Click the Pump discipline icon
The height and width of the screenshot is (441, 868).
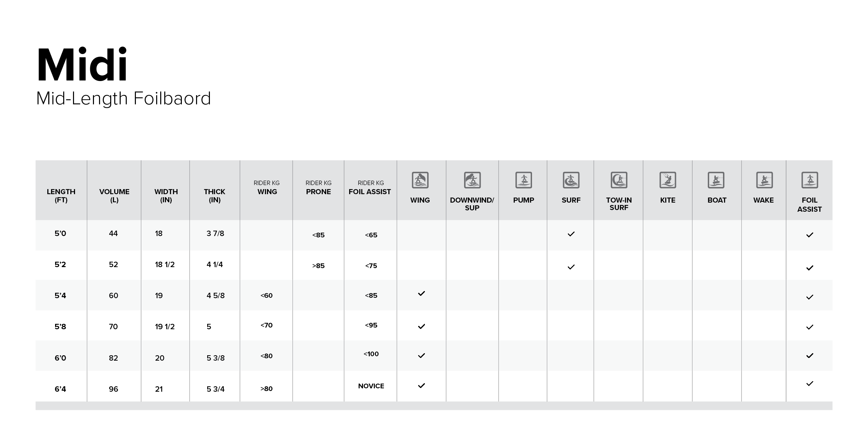click(524, 180)
